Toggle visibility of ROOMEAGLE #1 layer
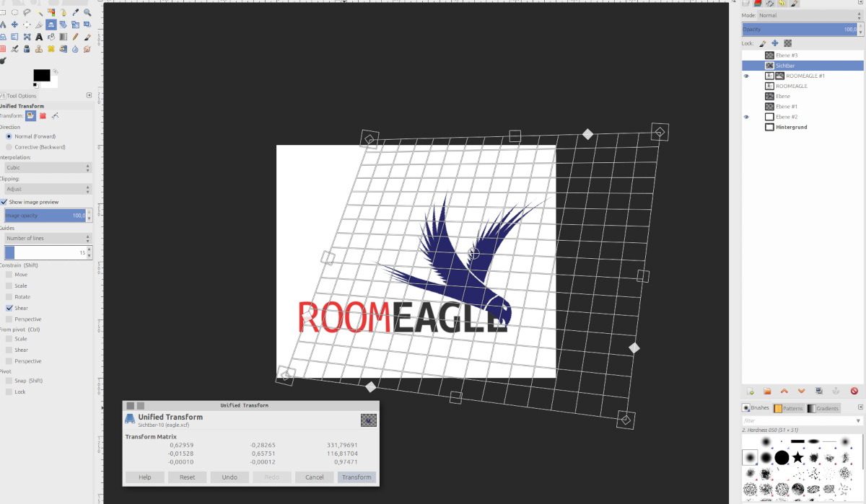The width and height of the screenshot is (866, 504). [746, 75]
